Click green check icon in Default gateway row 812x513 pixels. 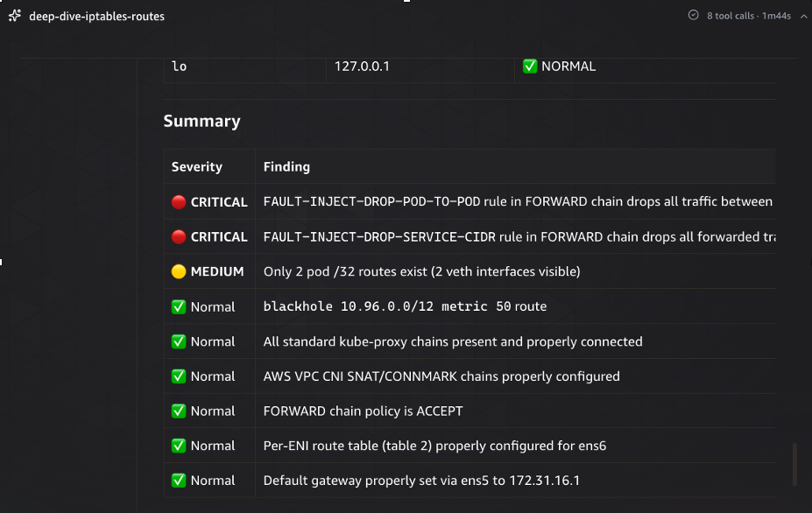179,481
